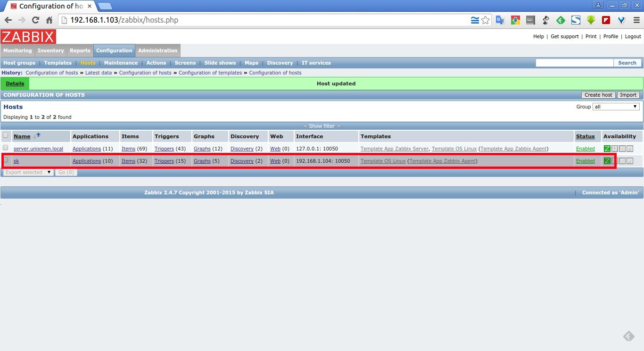Open the Google Translate extension
The height and width of the screenshot is (351, 644).
point(500,20)
